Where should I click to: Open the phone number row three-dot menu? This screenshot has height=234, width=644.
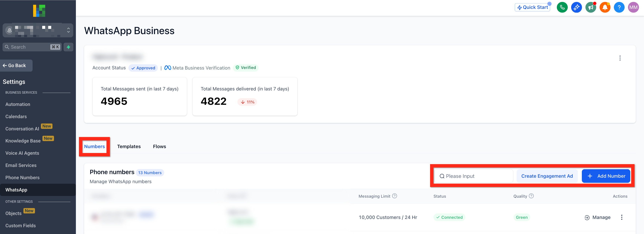click(x=622, y=217)
